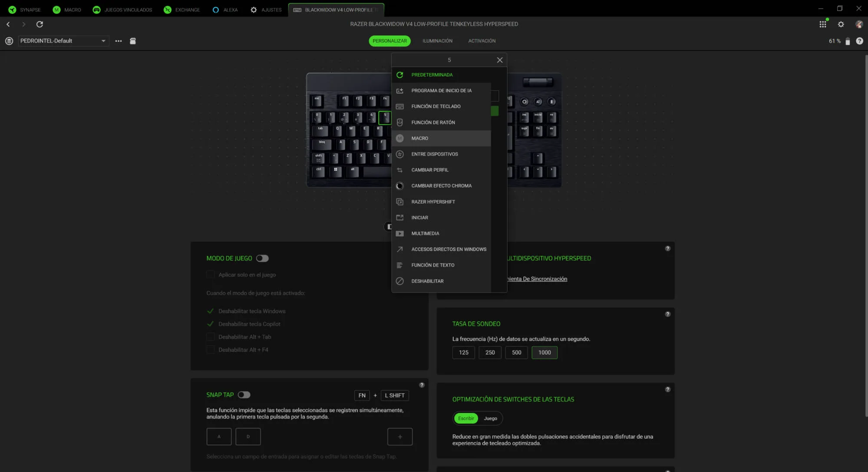Open the Exchange tab
This screenshot has height=472, width=868.
[x=182, y=10]
